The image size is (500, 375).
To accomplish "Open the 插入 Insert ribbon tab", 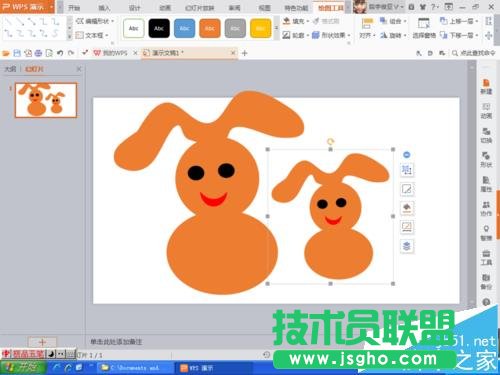I will (104, 8).
